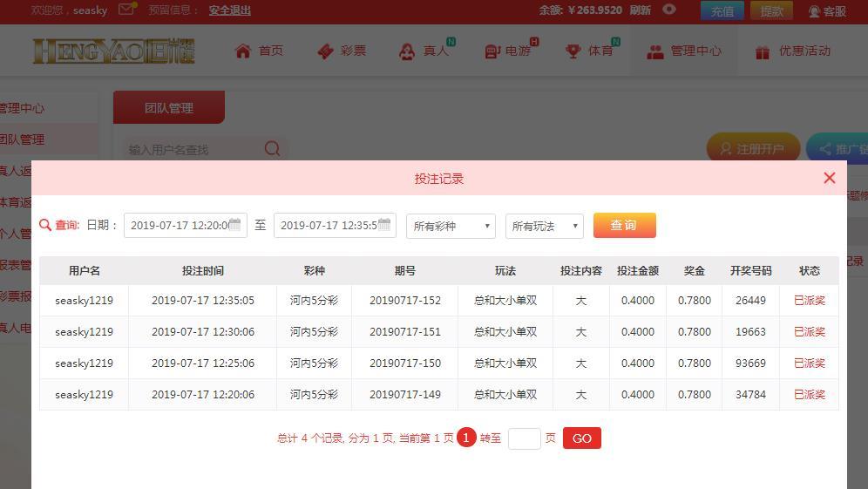Click the 期号 column header
Screen dimensions: 868x489
(405, 271)
